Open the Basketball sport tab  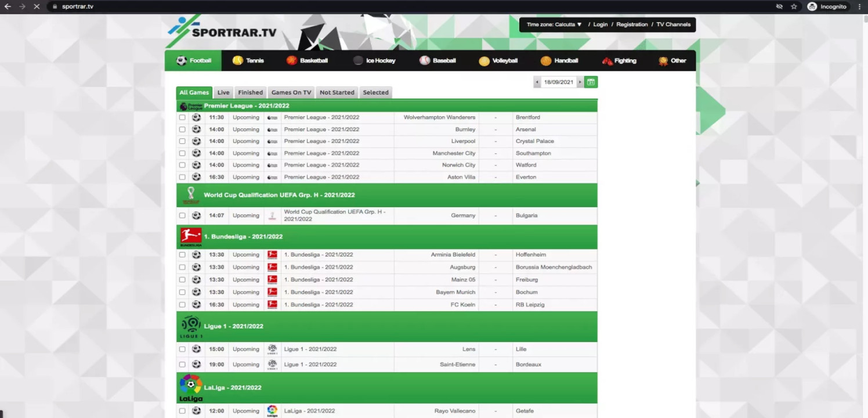pyautogui.click(x=307, y=60)
